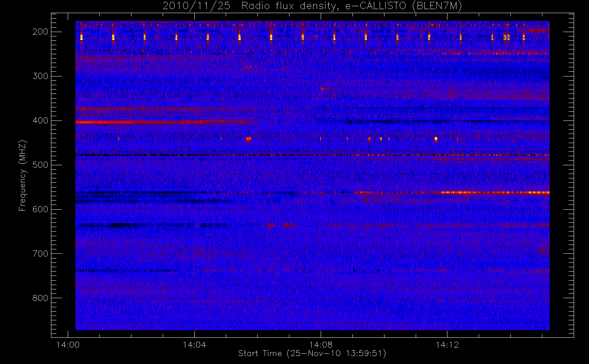Click the 500 frequency tick label

pyautogui.click(x=40, y=165)
